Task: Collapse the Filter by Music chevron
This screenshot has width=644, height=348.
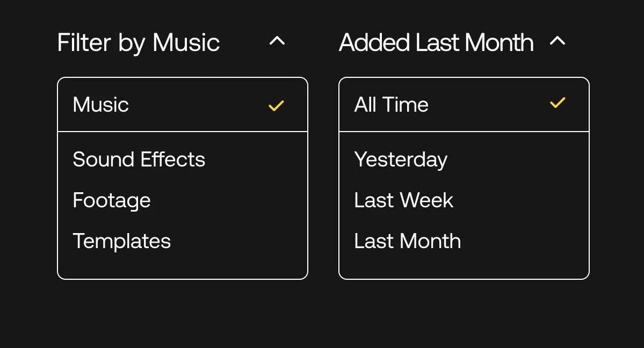Action: 277,41
